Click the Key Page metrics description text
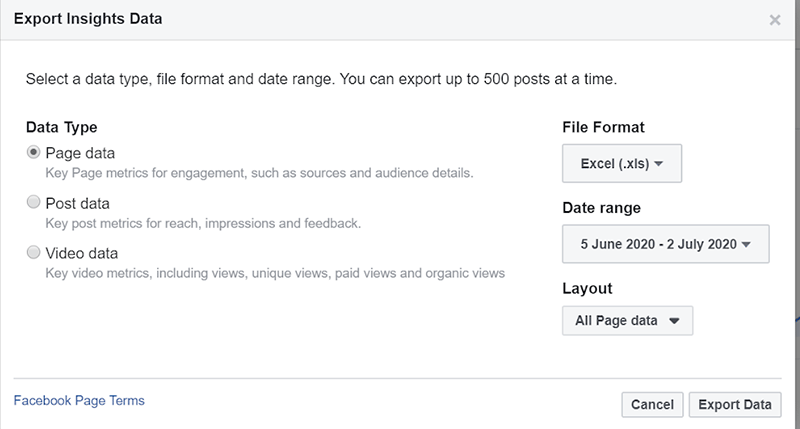Screen dimensions: 800x429 (259, 173)
